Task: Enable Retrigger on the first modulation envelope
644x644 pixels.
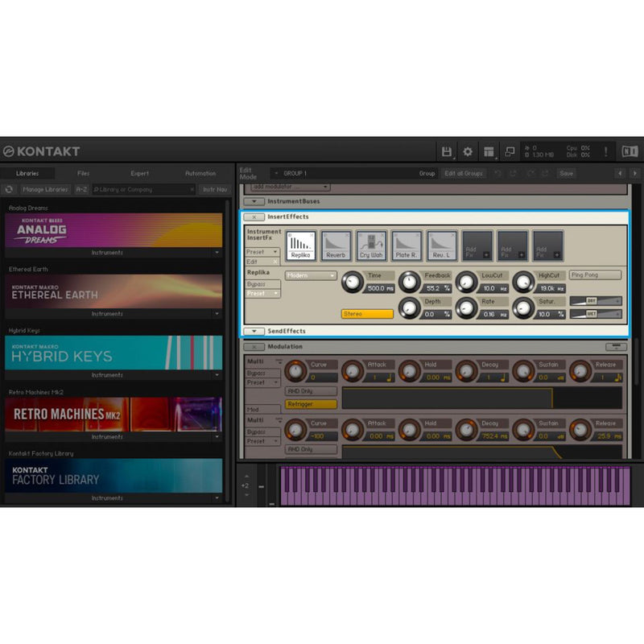Action: [x=309, y=403]
